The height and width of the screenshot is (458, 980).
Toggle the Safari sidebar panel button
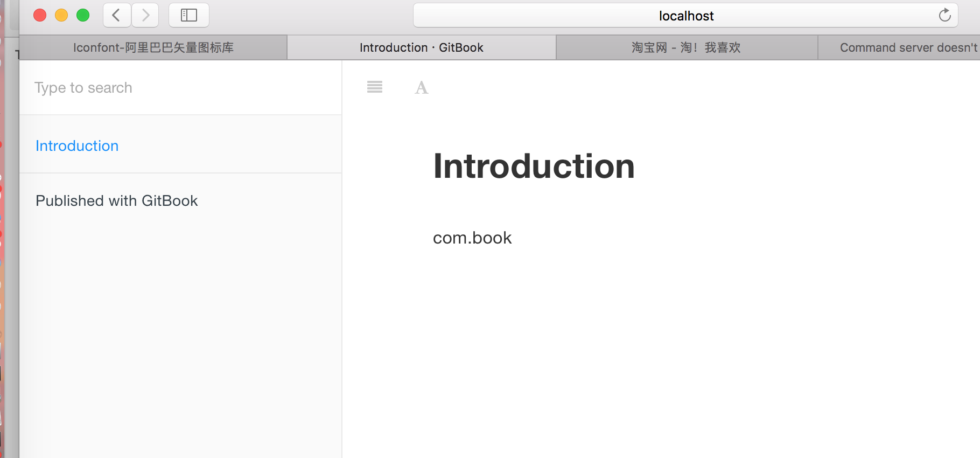tap(189, 15)
